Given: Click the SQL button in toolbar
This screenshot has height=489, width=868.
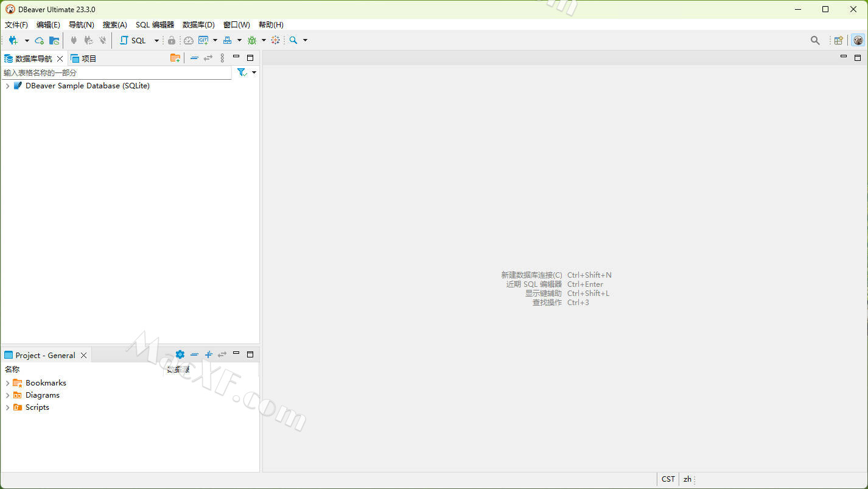Looking at the screenshot, I should (133, 40).
